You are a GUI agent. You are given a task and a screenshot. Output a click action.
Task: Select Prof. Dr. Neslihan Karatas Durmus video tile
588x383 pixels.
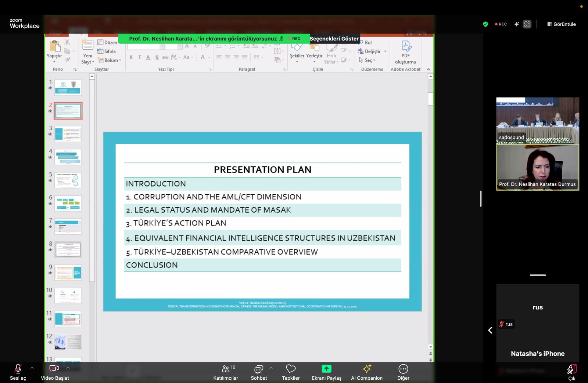[537, 167]
